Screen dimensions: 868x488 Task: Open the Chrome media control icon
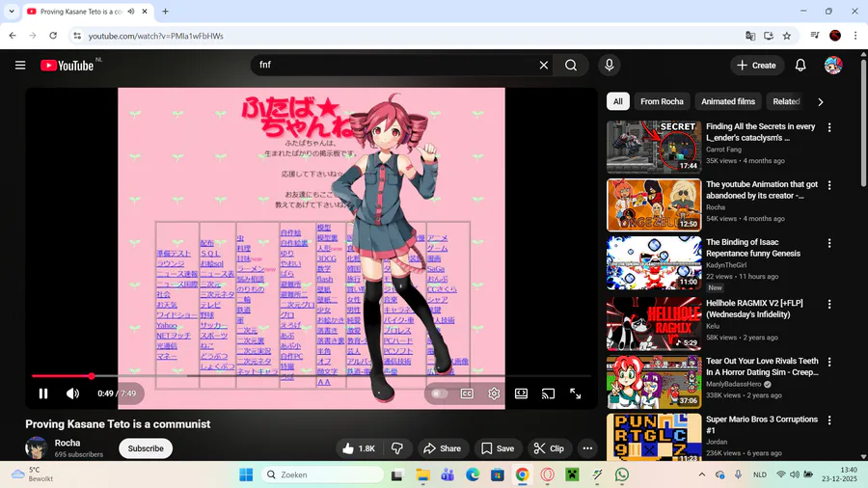814,36
